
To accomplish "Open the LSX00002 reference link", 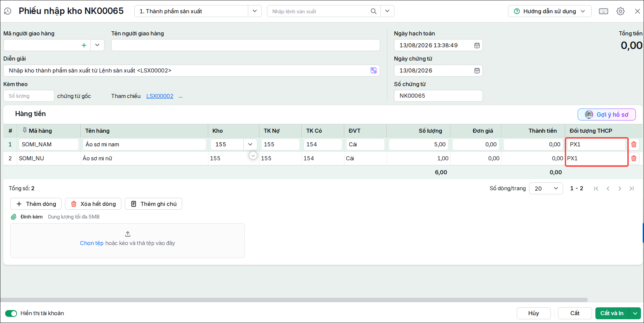I will click(x=160, y=96).
